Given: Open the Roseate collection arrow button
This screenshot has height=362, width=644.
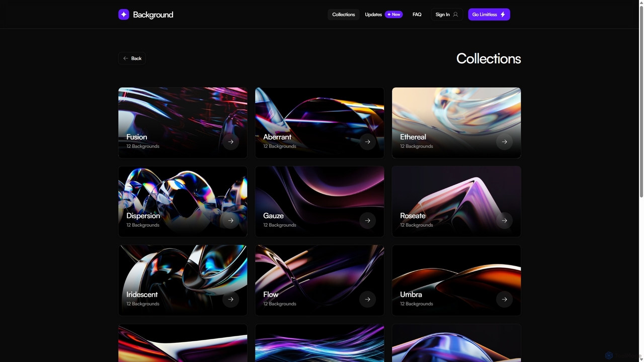Looking at the screenshot, I should click(x=504, y=220).
